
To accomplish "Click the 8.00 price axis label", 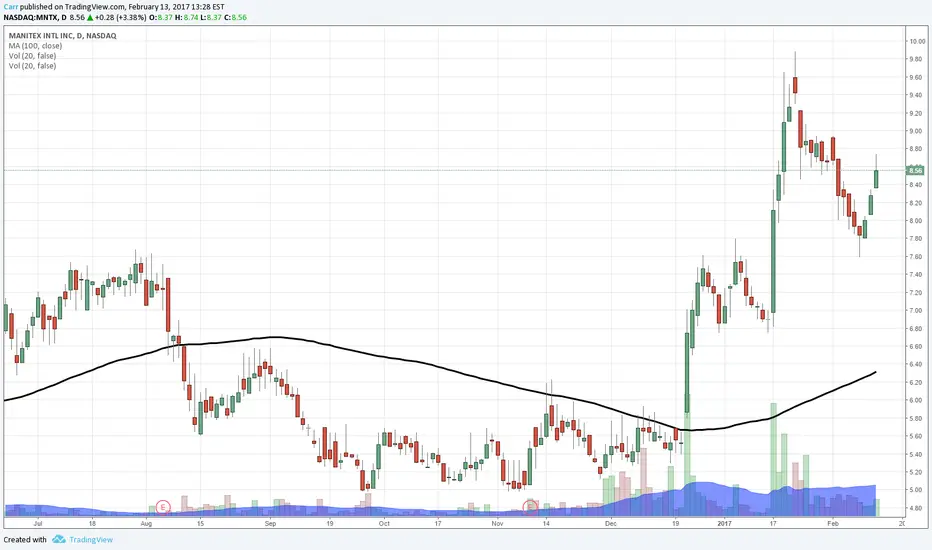I will (x=915, y=221).
